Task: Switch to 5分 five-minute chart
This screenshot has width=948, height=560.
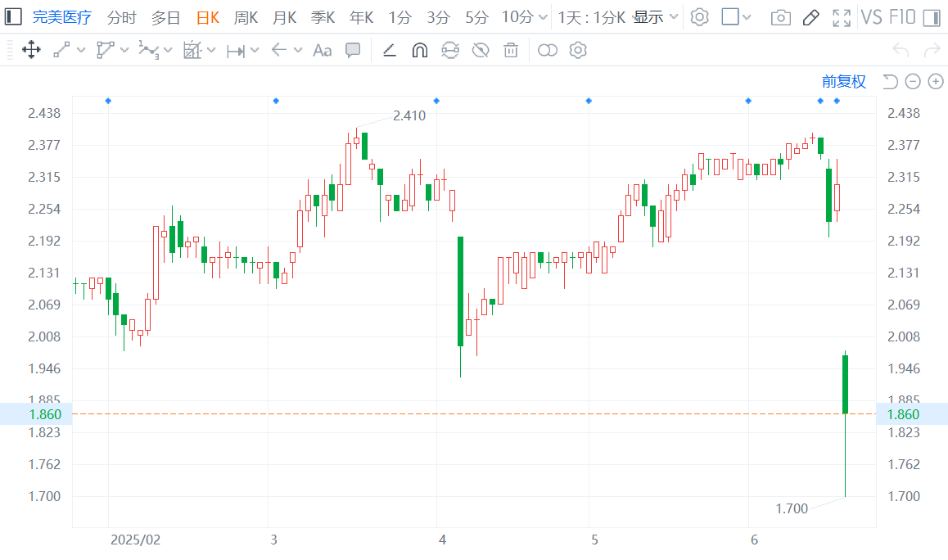Action: coord(476,17)
